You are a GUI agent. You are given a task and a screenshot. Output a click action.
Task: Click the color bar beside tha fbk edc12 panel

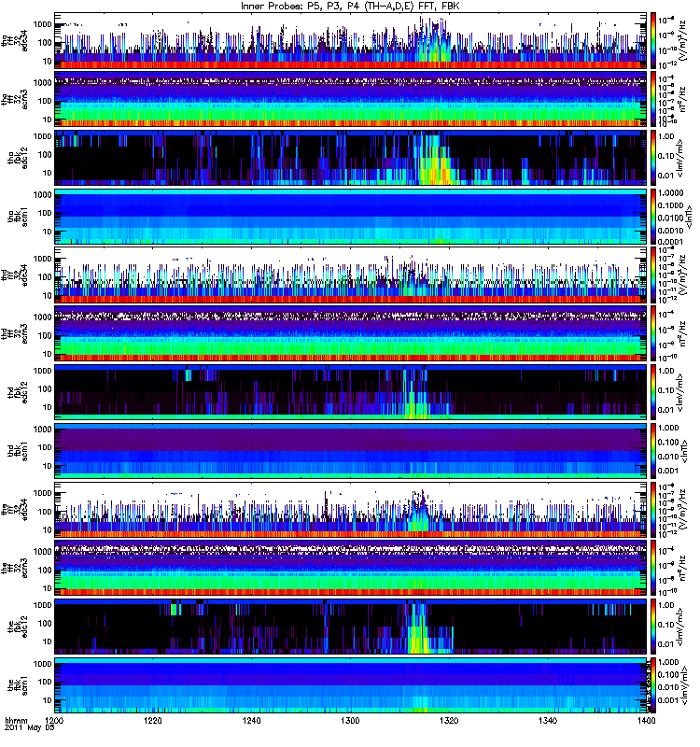[x=652, y=158]
